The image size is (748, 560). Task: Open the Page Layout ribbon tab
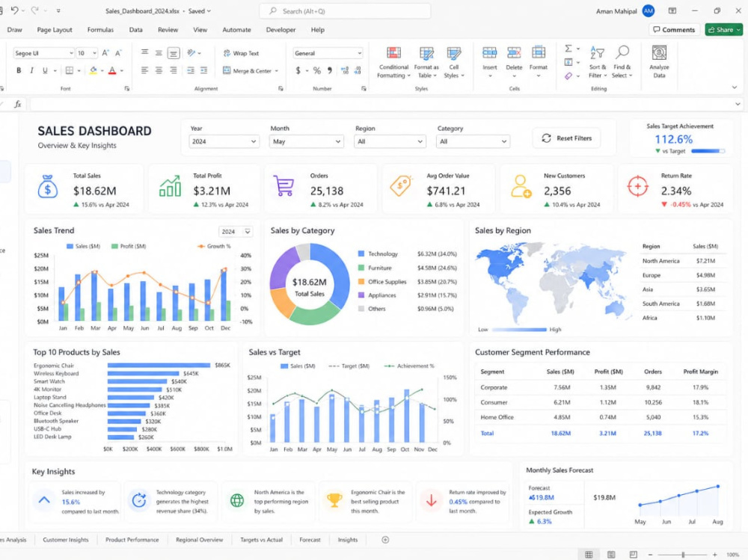(55, 30)
